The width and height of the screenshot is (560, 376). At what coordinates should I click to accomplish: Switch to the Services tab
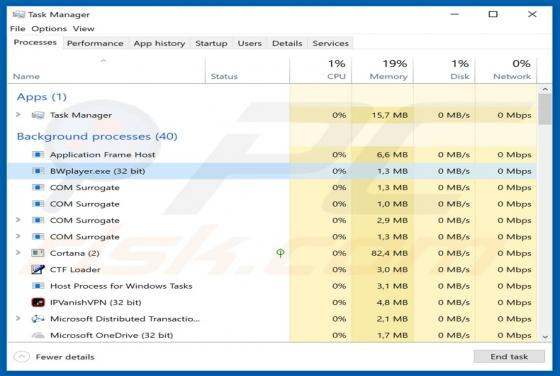(330, 43)
